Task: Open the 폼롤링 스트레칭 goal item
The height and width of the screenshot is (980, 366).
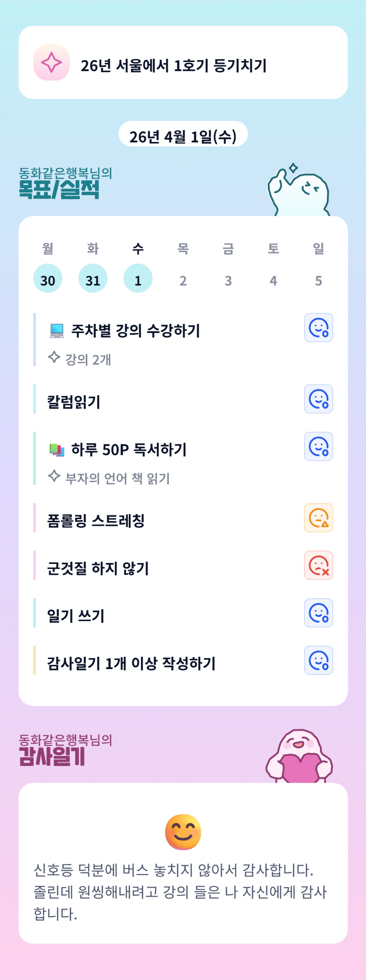Action: pyautogui.click(x=96, y=521)
